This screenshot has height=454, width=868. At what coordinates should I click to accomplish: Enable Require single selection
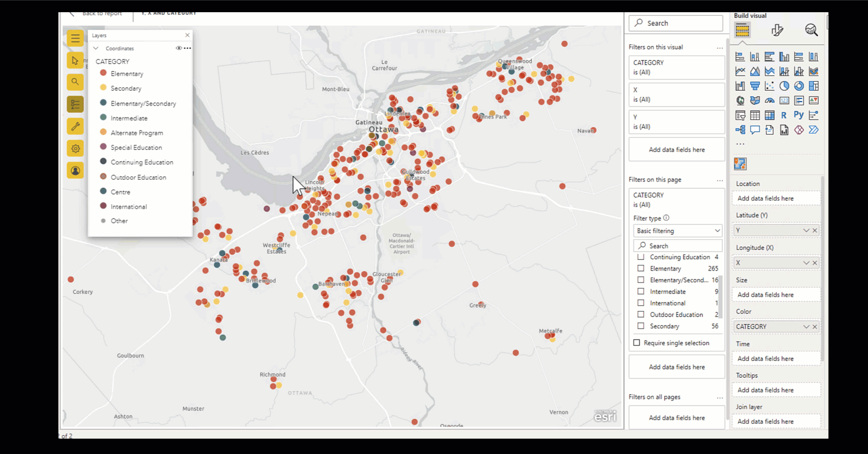pos(637,343)
